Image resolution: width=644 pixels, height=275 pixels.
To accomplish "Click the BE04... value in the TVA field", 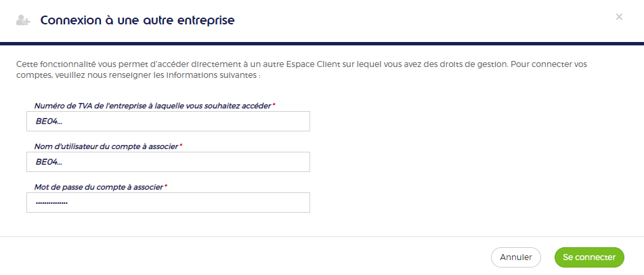I will click(x=49, y=121).
